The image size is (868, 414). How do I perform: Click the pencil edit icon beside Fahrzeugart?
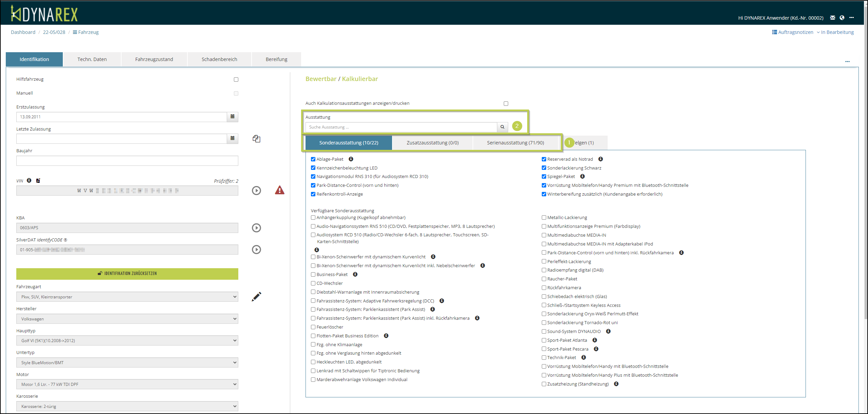pyautogui.click(x=256, y=297)
